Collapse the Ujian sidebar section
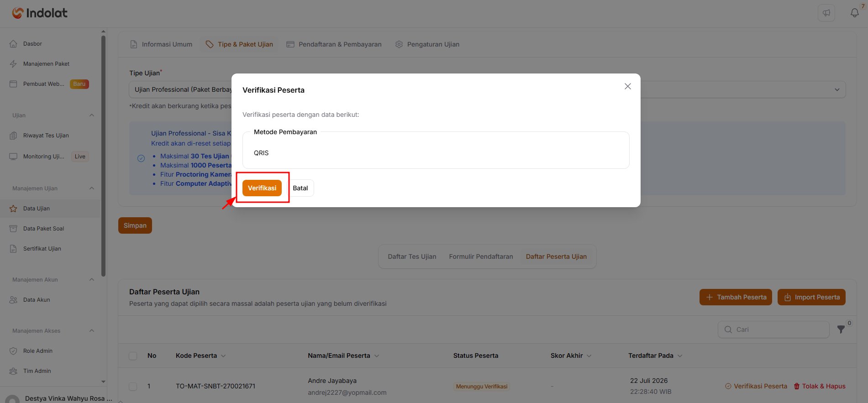868x403 pixels. (92, 115)
